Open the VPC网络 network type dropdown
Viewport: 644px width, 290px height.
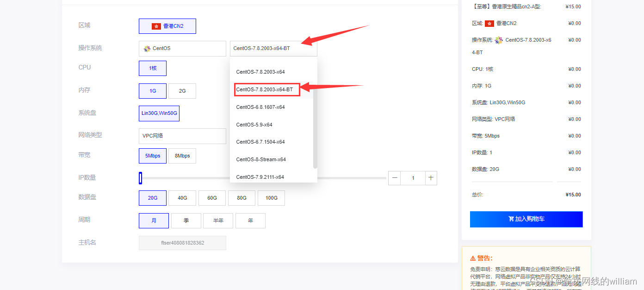tap(182, 136)
